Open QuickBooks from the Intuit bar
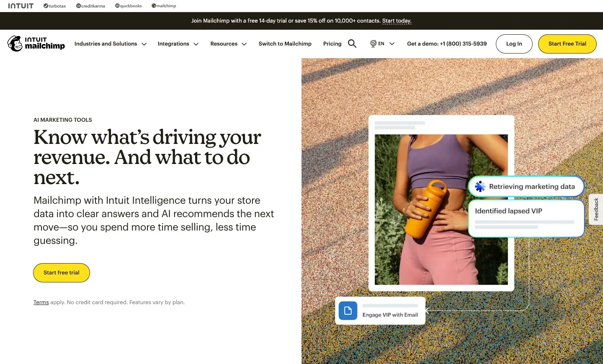This screenshot has width=603, height=364. pos(129,6)
